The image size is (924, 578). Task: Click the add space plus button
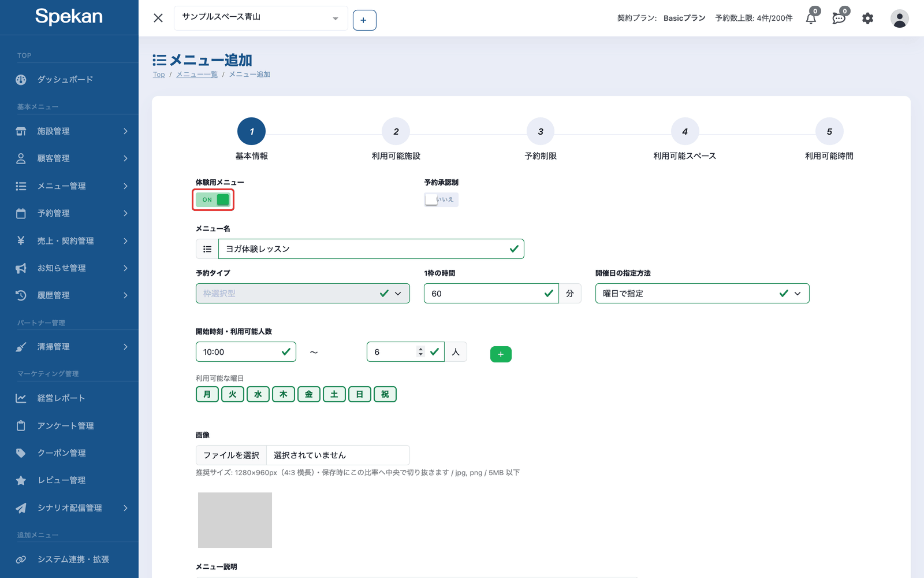[364, 20]
